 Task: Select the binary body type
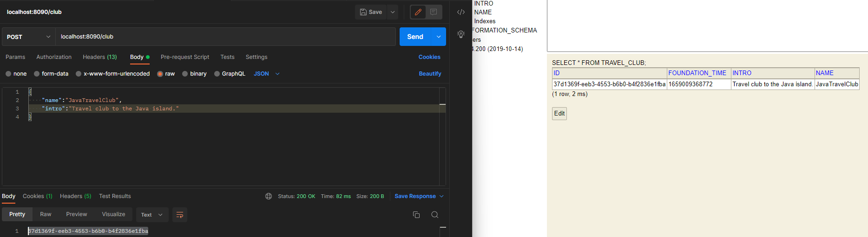(194, 74)
